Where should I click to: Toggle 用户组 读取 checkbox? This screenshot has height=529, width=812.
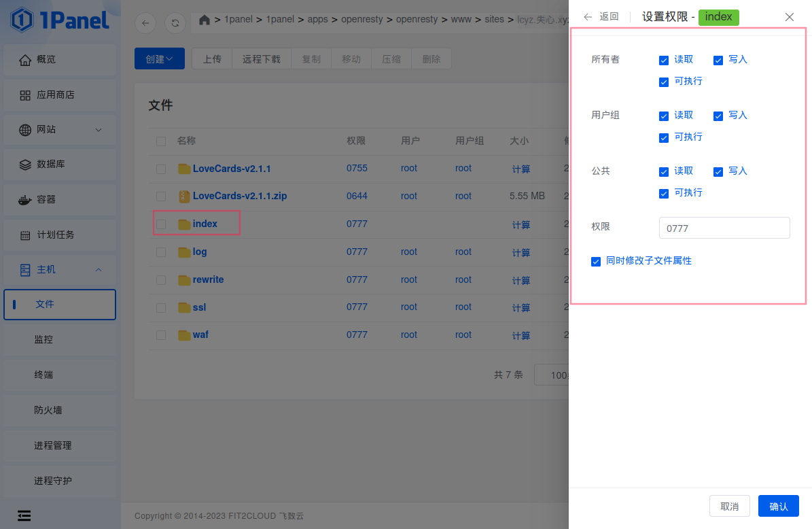click(664, 116)
